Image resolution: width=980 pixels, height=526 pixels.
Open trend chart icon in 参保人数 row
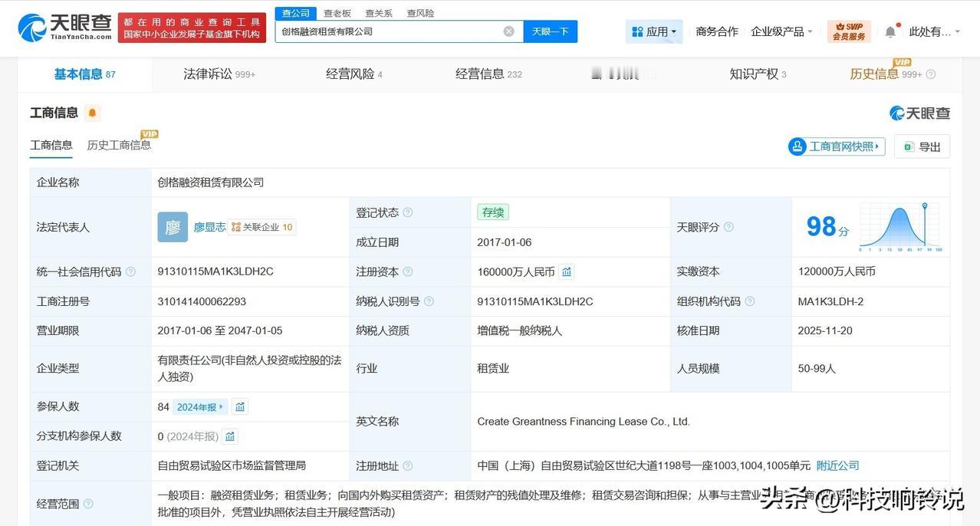click(240, 406)
